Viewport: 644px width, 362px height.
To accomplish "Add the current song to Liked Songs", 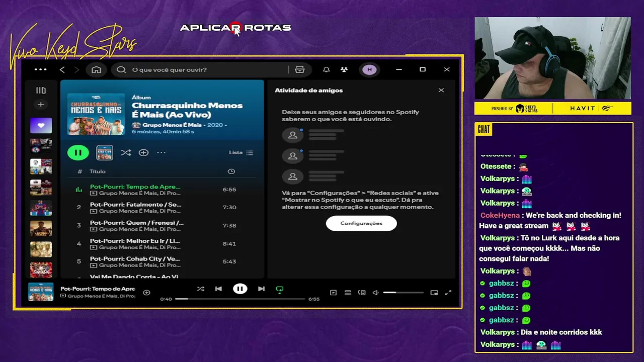I will click(x=146, y=293).
